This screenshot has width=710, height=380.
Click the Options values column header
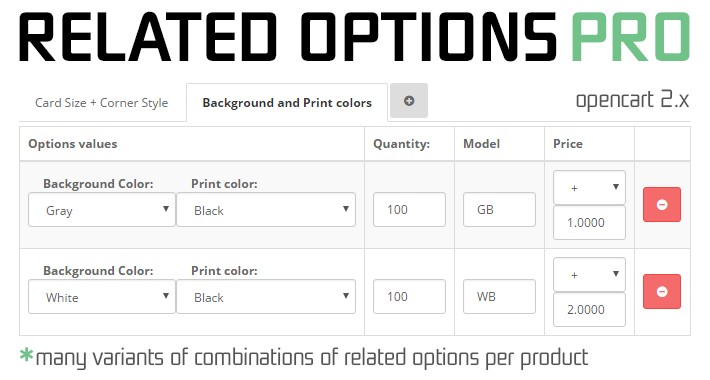point(73,144)
